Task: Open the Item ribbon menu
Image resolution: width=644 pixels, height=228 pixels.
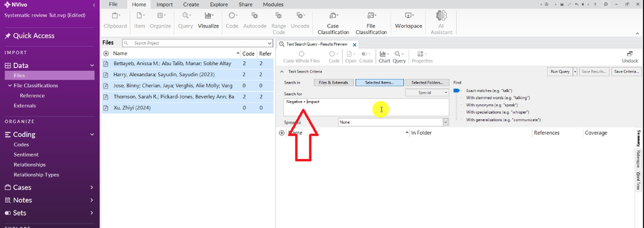Action: coord(140,20)
